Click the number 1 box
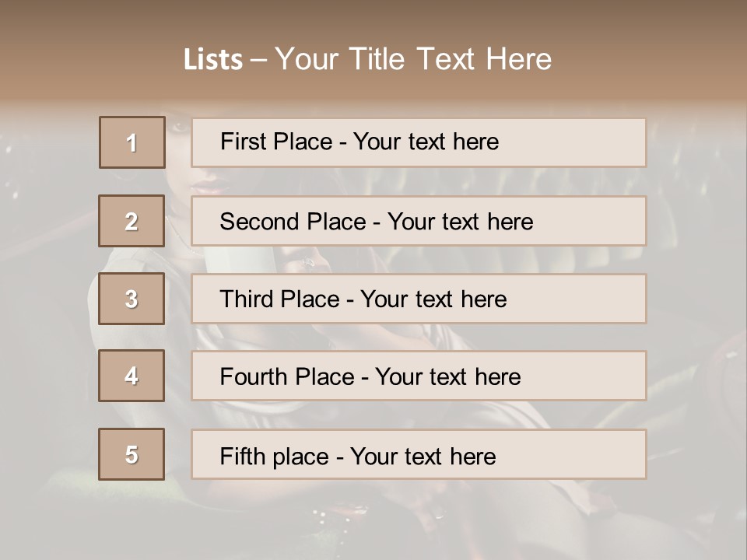Image resolution: width=747 pixels, height=560 pixels. click(x=132, y=142)
